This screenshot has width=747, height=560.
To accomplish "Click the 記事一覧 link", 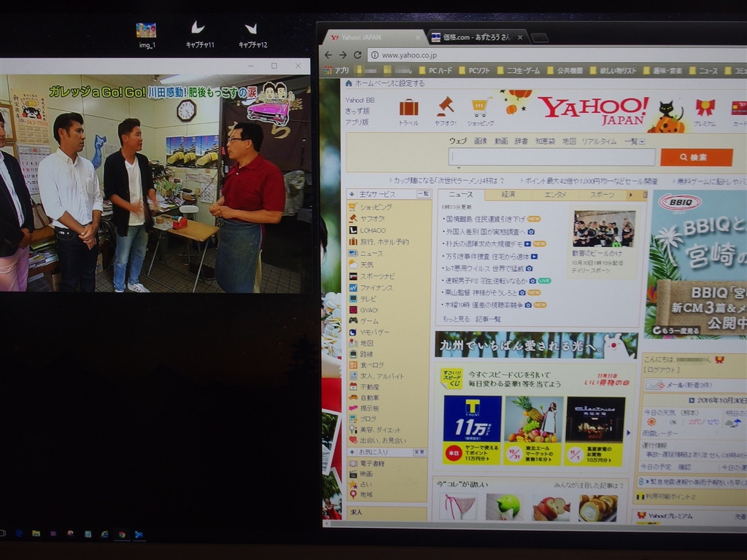I will point(488,319).
